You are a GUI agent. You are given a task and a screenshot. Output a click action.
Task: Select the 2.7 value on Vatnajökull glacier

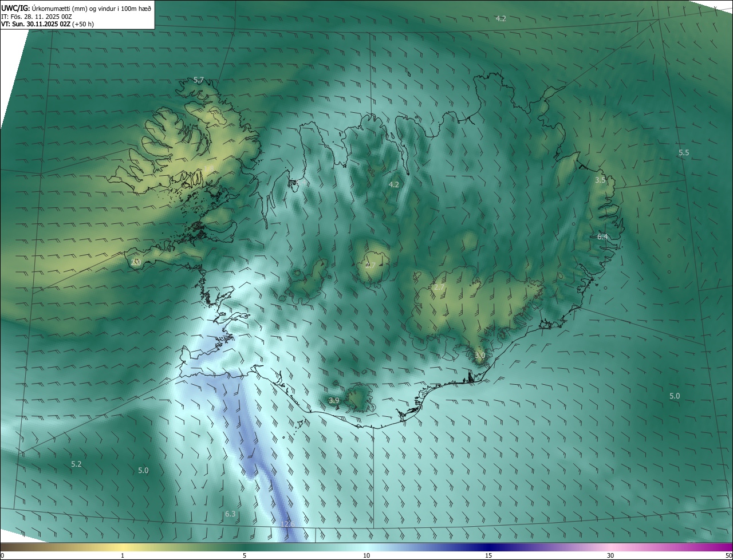tap(439, 287)
